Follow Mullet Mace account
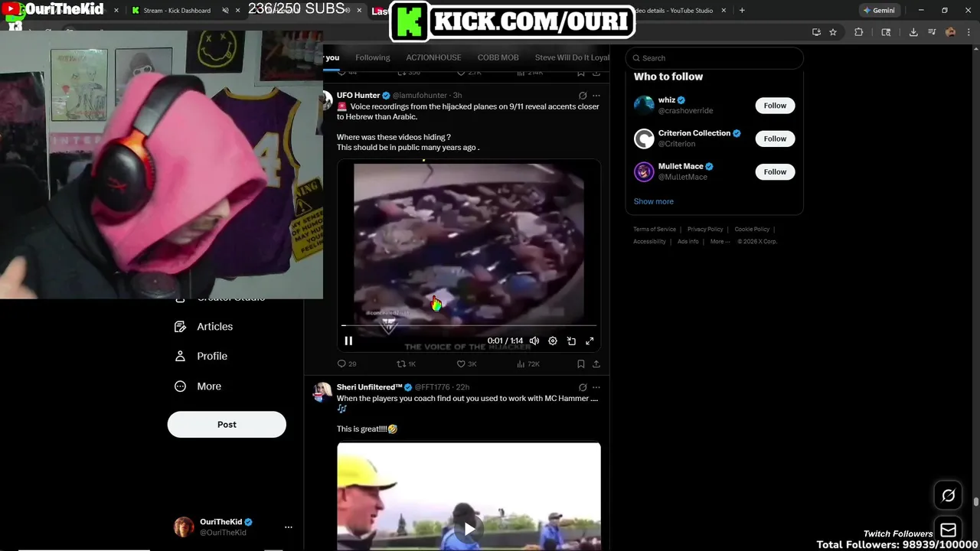Image resolution: width=980 pixels, height=551 pixels. pyautogui.click(x=775, y=171)
